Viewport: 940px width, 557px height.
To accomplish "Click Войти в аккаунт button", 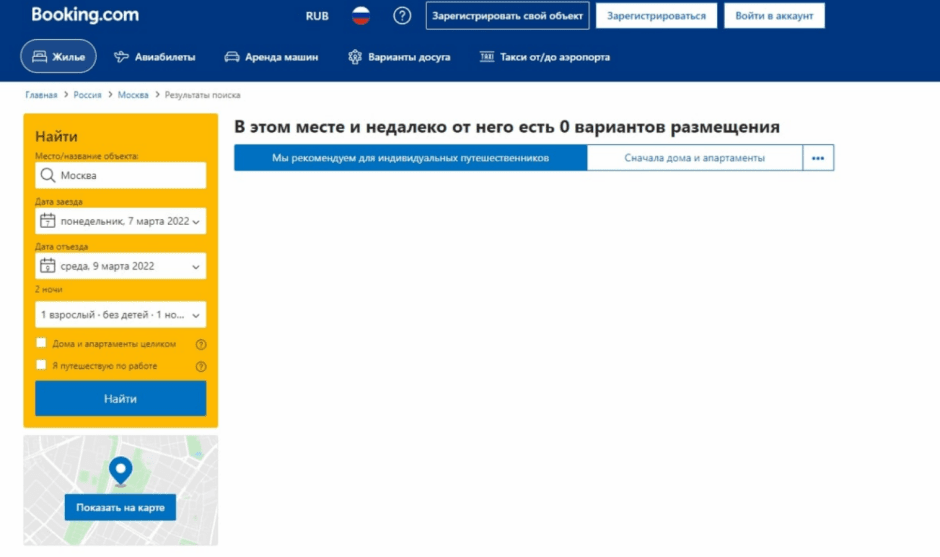I will (774, 16).
